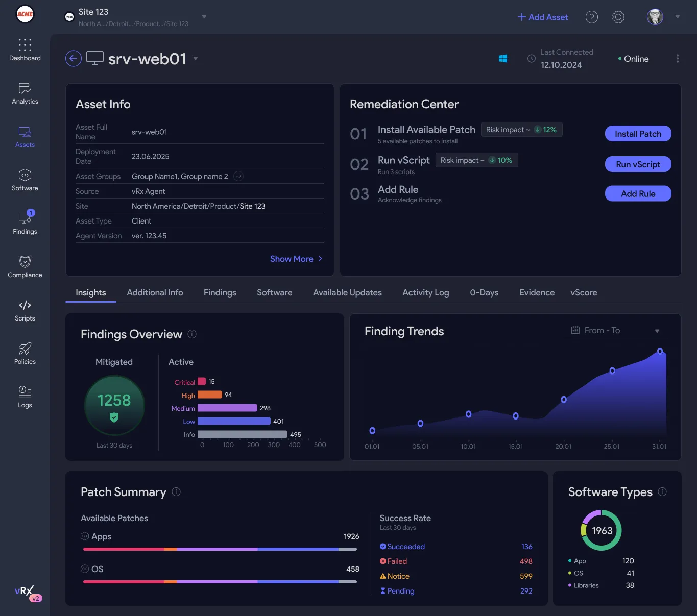Click the calendar icon in From - To
This screenshot has width=697, height=616.
tap(575, 330)
